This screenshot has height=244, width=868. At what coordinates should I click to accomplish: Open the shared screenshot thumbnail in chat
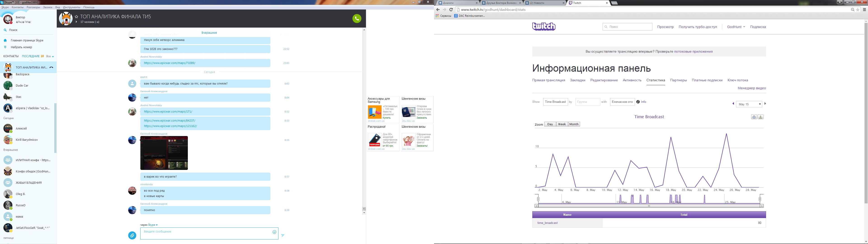pos(164,153)
